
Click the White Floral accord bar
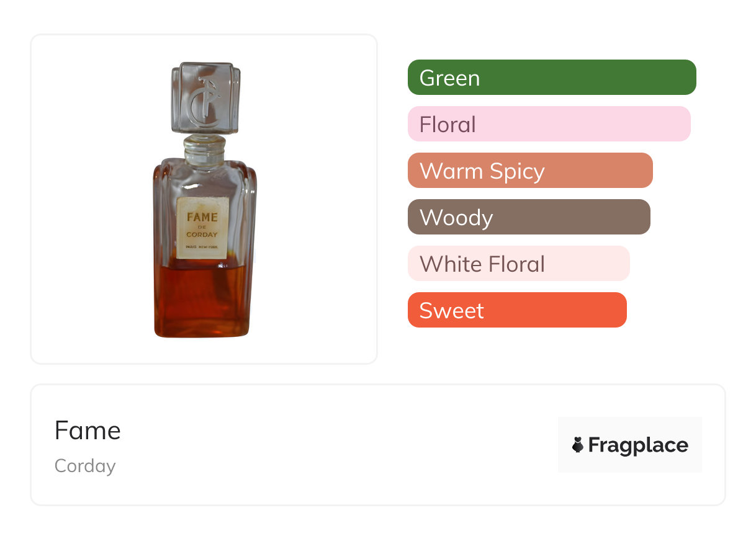pyautogui.click(x=518, y=264)
